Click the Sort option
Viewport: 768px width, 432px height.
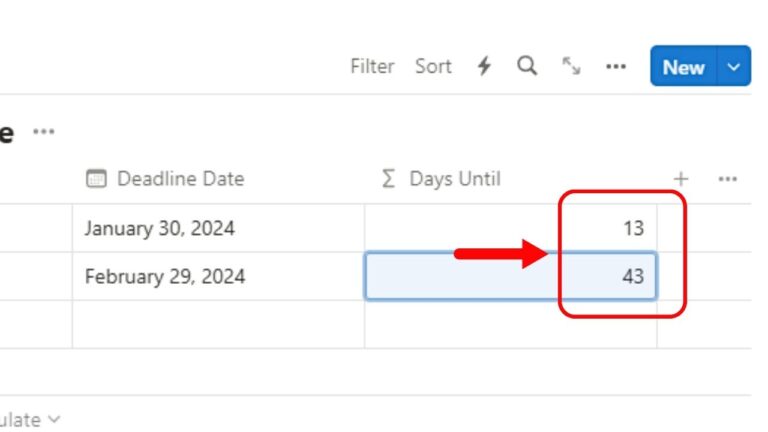[x=433, y=66]
